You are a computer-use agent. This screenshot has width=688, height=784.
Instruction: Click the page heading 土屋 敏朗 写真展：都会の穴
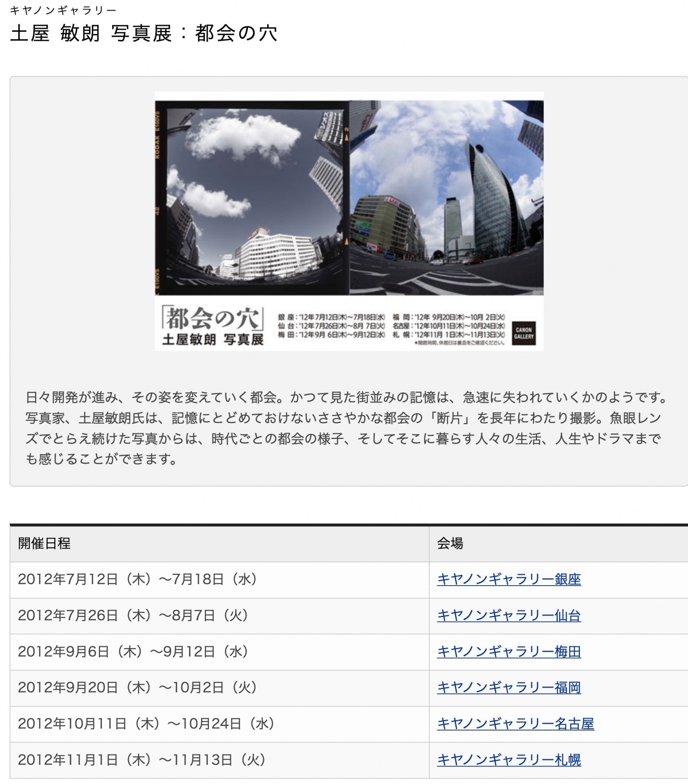click(144, 33)
